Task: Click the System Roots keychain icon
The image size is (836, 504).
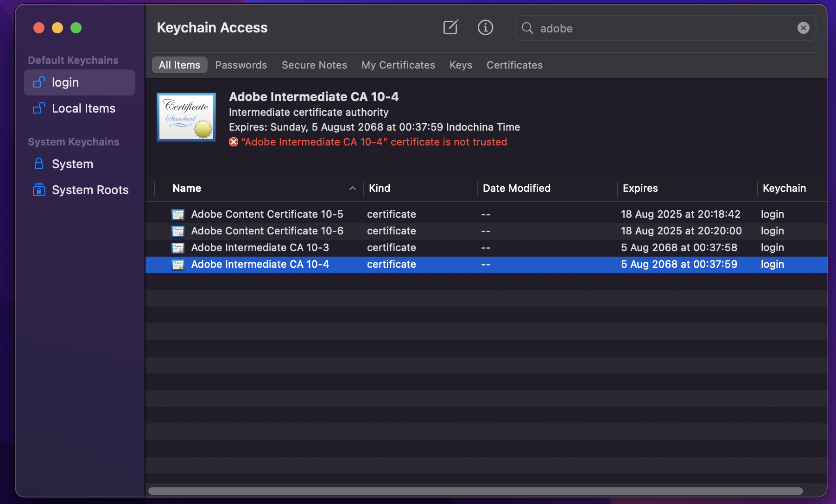Action: click(x=39, y=189)
